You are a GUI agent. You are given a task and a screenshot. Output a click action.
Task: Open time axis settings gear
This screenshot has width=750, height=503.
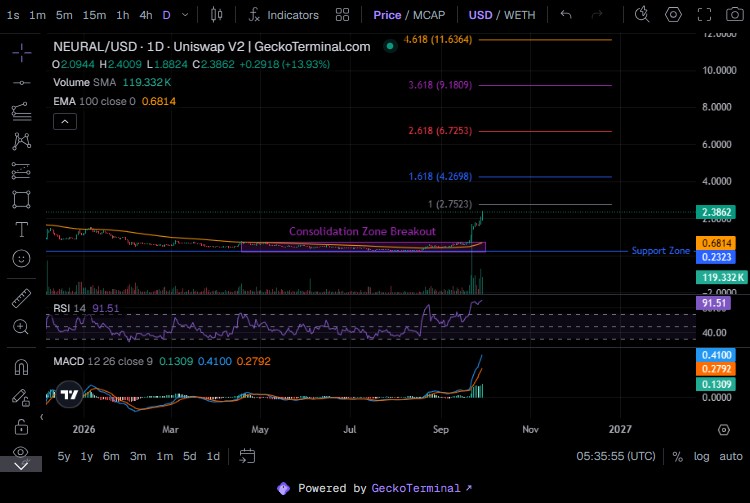(724, 429)
